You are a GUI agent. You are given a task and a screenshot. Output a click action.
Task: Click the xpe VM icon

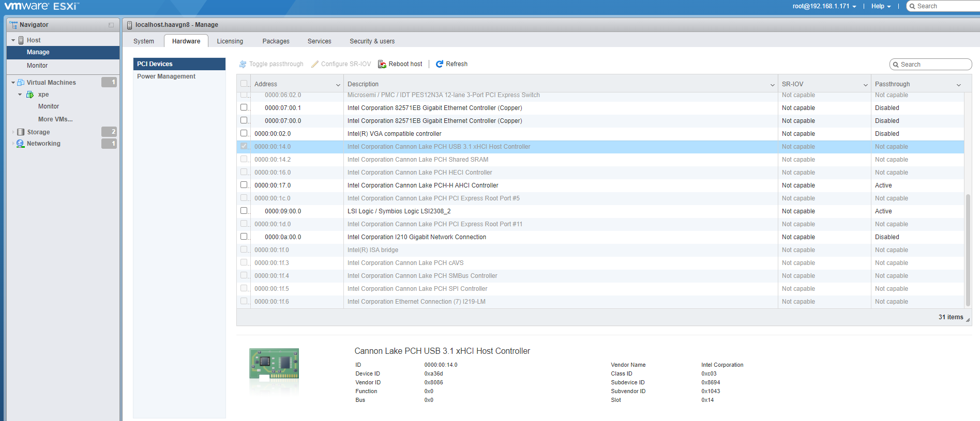30,95
